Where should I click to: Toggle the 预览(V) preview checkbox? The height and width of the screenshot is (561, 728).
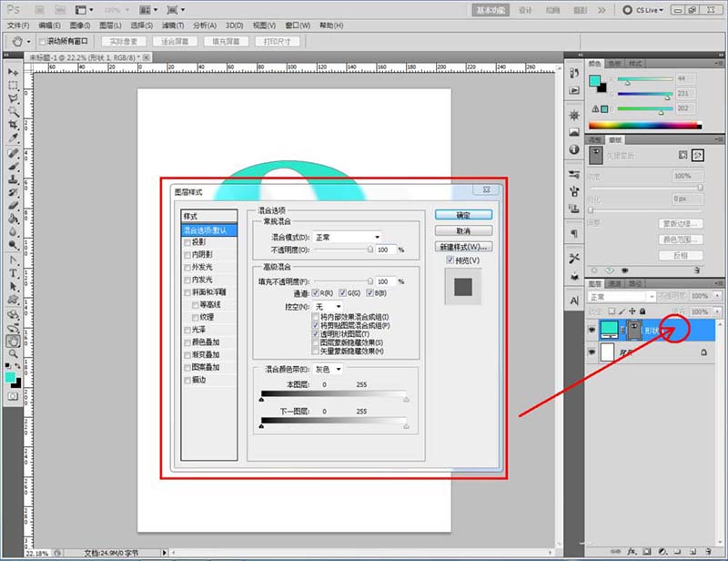click(x=450, y=260)
